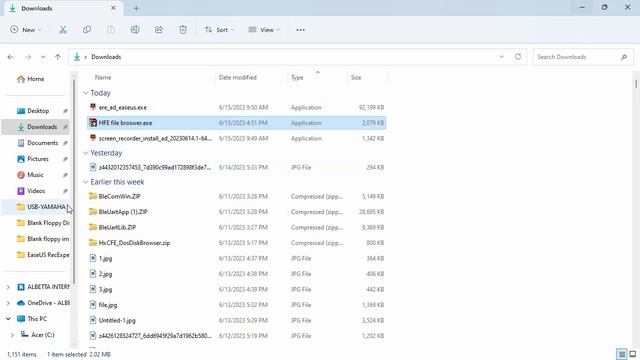Open the See more ellipsis menu

[x=300, y=30]
